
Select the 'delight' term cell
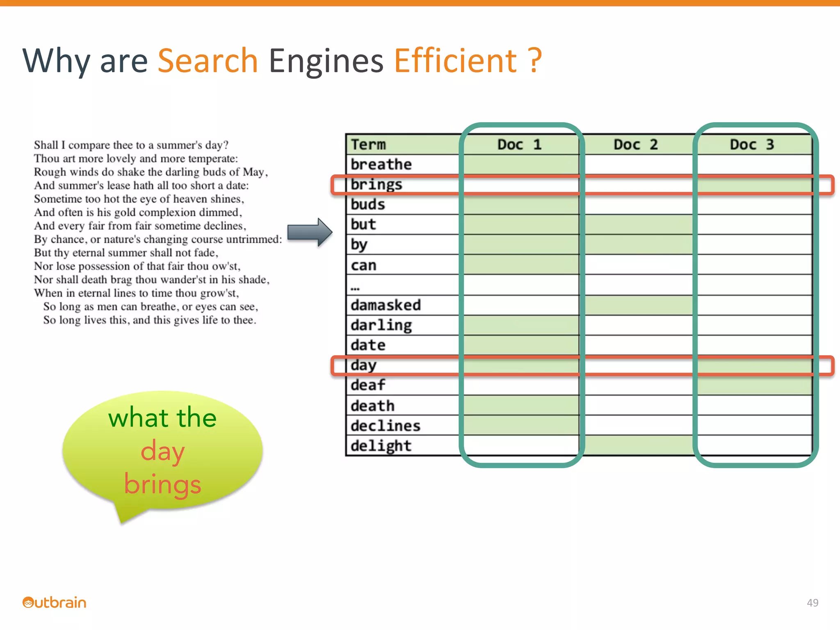tap(404, 446)
